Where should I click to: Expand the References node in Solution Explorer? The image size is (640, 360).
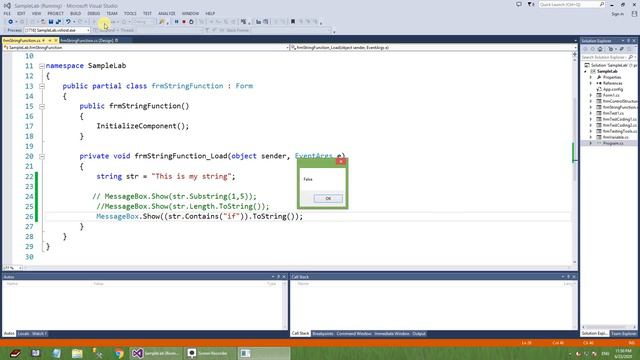click(x=591, y=83)
